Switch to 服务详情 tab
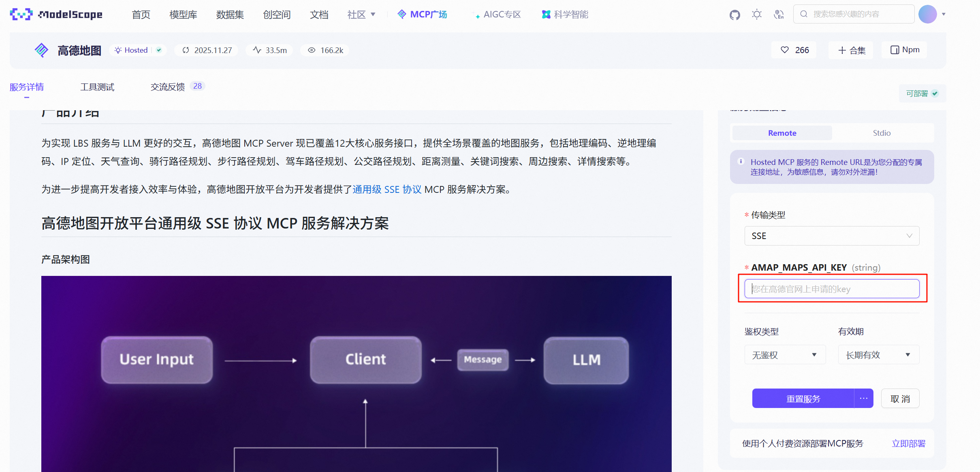This screenshot has width=980, height=472. 27,87
